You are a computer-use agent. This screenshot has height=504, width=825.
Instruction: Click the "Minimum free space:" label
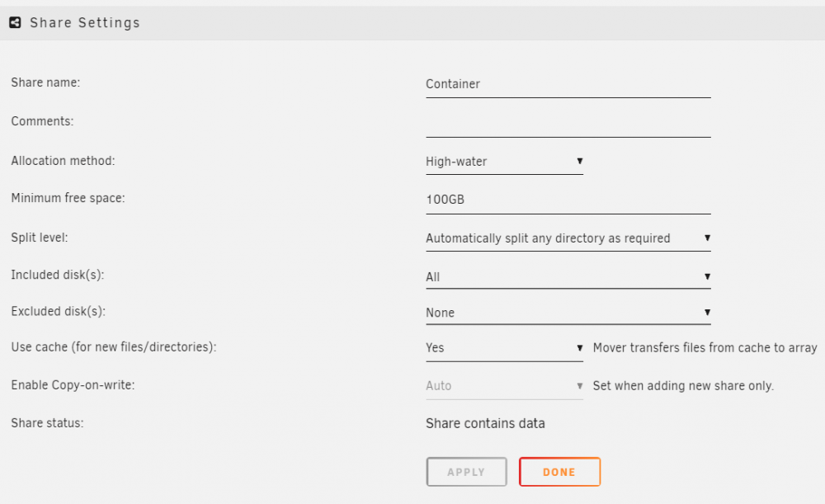click(x=68, y=198)
